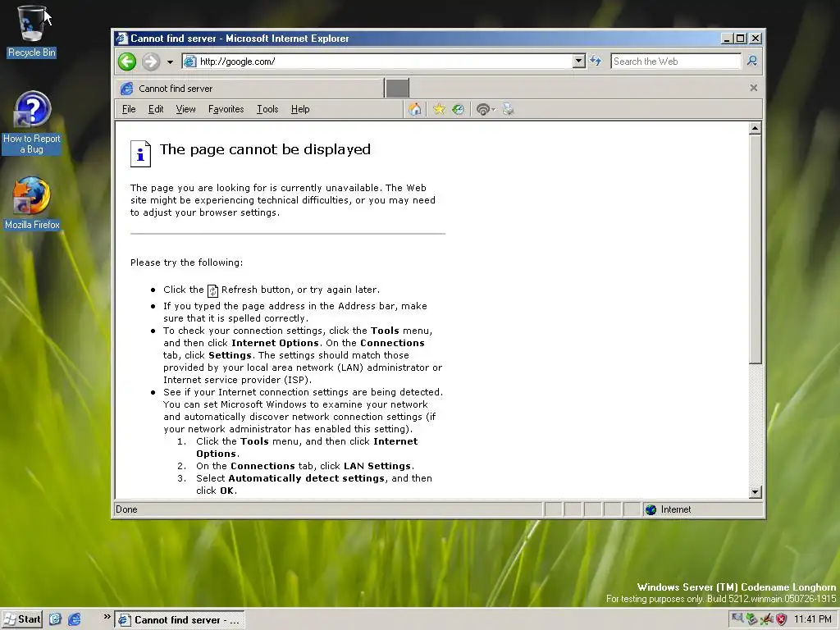This screenshot has width=840, height=630.
Task: Open the View menu
Action: click(x=186, y=109)
